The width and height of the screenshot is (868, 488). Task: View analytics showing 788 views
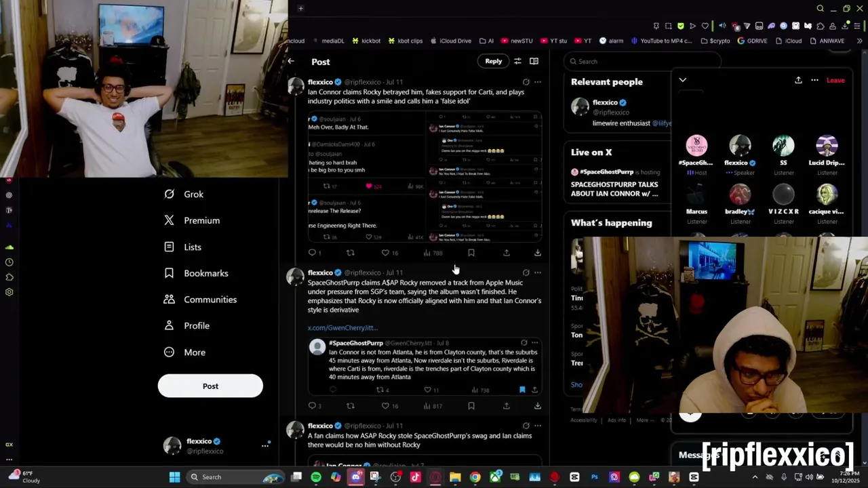433,253
